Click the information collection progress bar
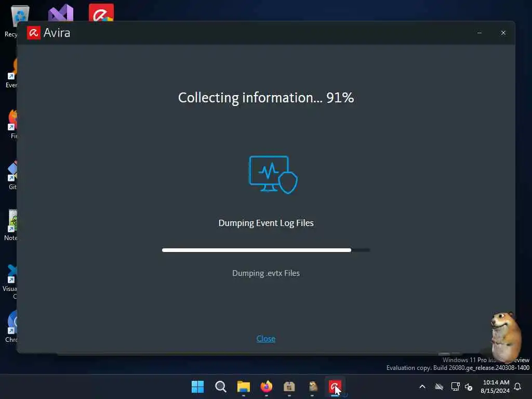The height and width of the screenshot is (399, 532). [266, 250]
